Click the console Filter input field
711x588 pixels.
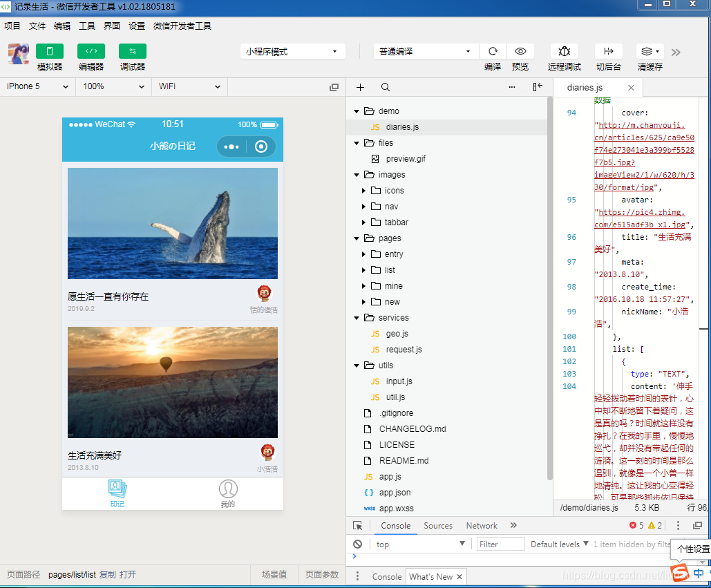tap(500, 544)
